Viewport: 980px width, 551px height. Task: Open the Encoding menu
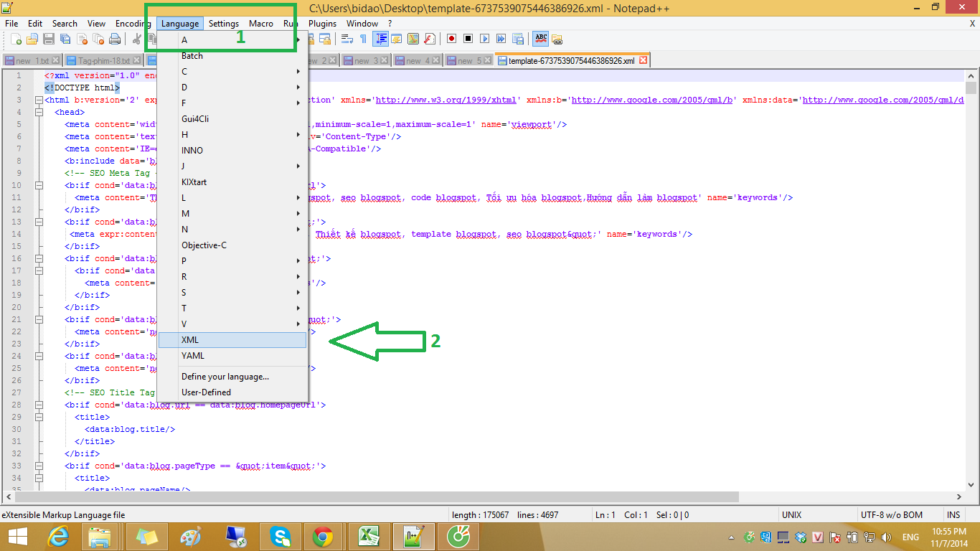coord(133,23)
